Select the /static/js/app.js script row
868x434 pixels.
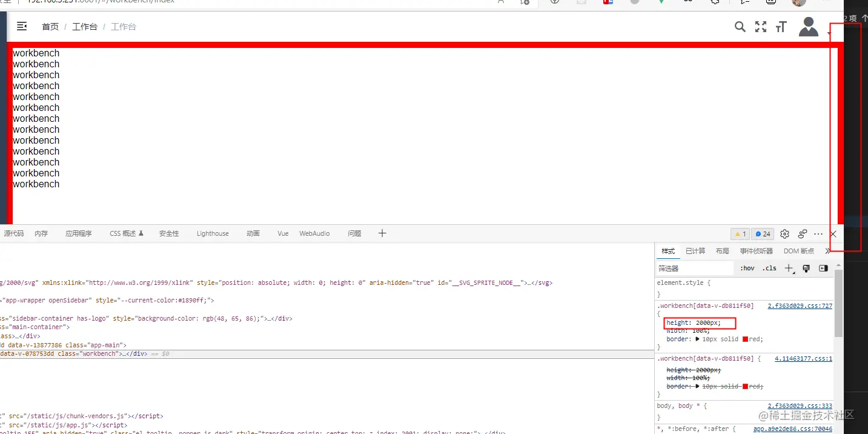[x=327, y=426]
